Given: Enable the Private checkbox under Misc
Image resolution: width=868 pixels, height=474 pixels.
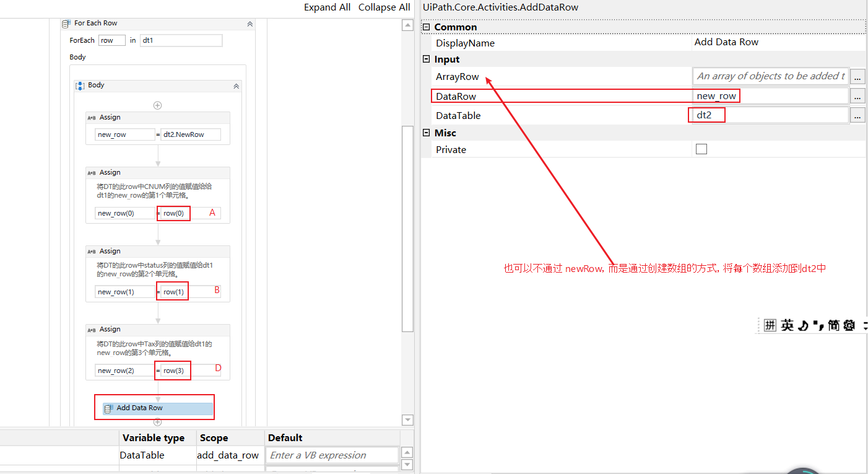Looking at the screenshot, I should 701,149.
